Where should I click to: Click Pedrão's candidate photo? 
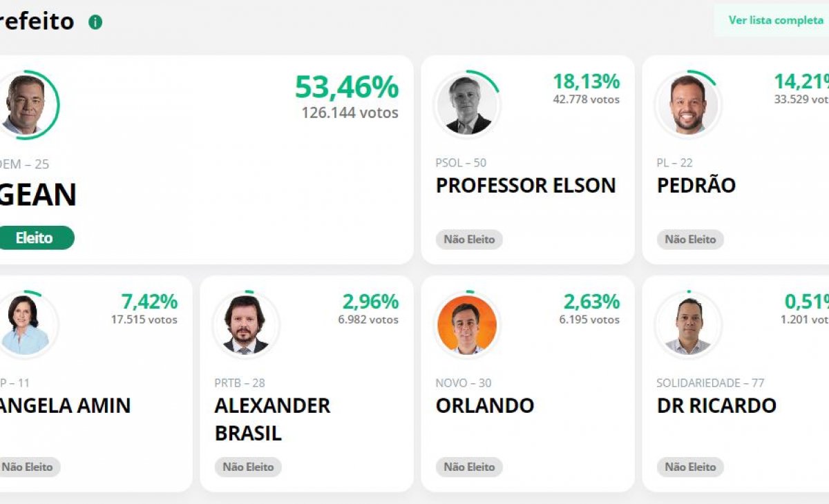(688, 105)
